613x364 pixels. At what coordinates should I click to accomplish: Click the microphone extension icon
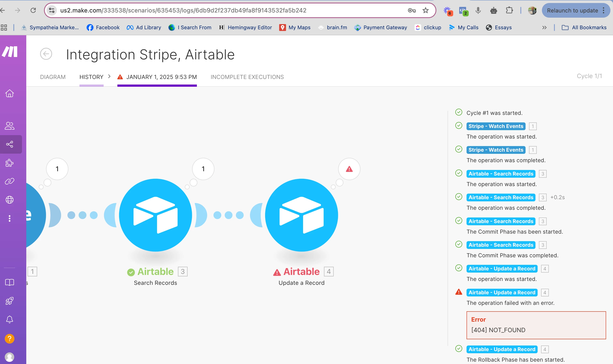click(478, 10)
